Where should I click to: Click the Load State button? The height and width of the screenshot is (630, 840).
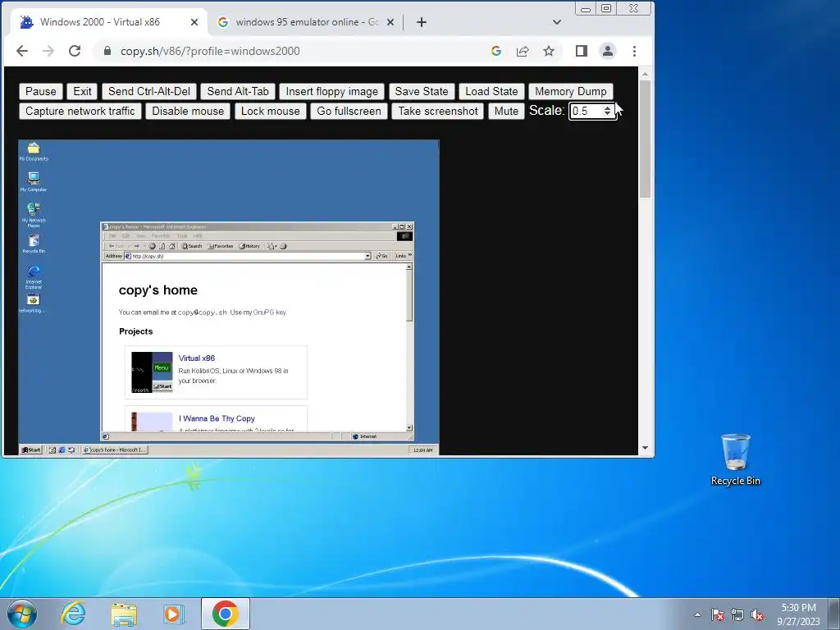pyautogui.click(x=491, y=91)
